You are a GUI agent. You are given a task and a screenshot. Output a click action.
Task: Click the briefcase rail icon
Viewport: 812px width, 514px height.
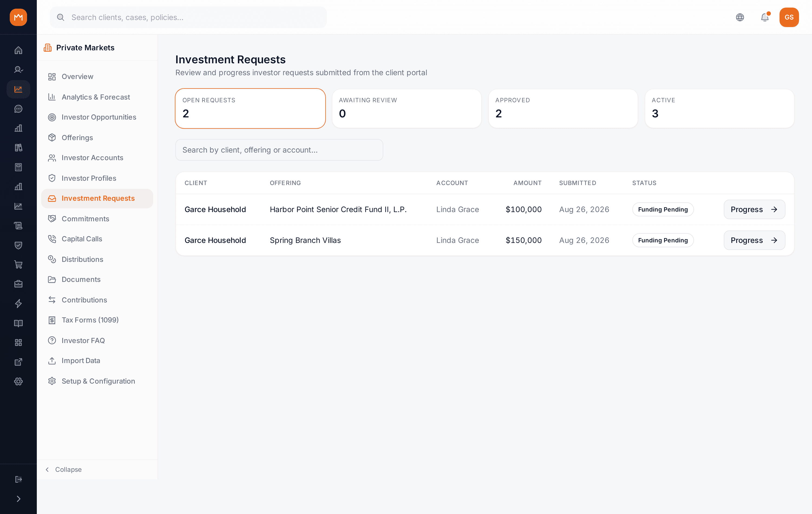[x=18, y=284]
